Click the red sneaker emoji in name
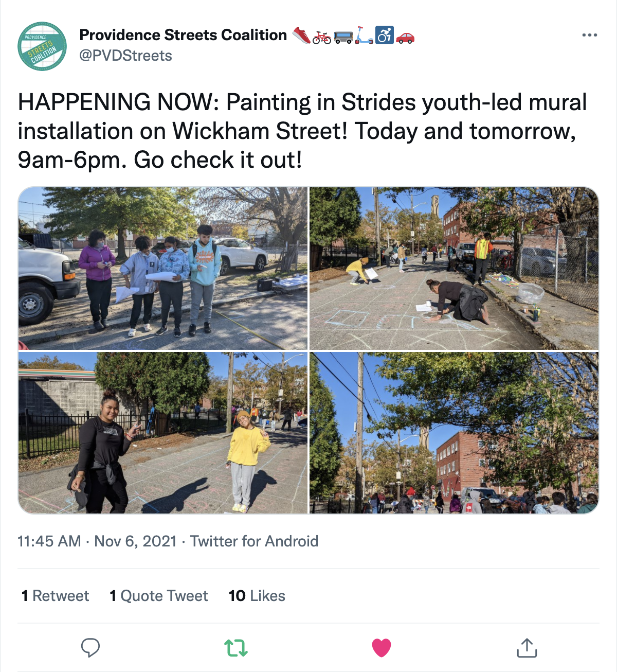The image size is (617, 672). click(301, 35)
